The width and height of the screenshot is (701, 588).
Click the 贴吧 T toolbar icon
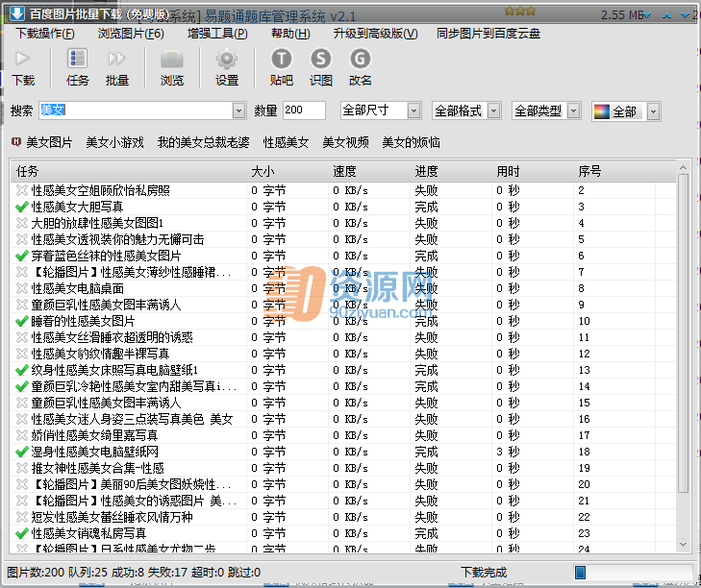281,59
